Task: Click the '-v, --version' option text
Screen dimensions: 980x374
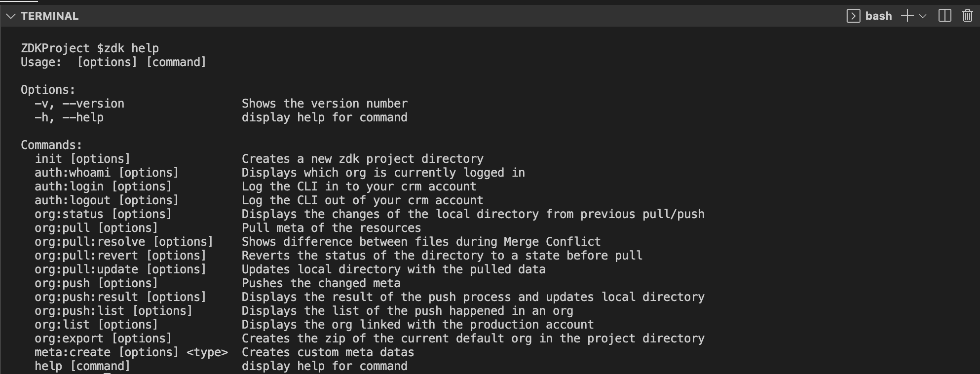Action: tap(79, 104)
